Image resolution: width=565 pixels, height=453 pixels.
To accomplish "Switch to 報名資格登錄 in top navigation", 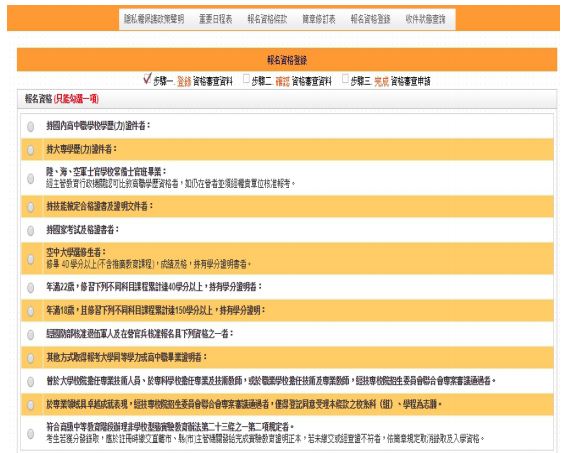I will (370, 19).
